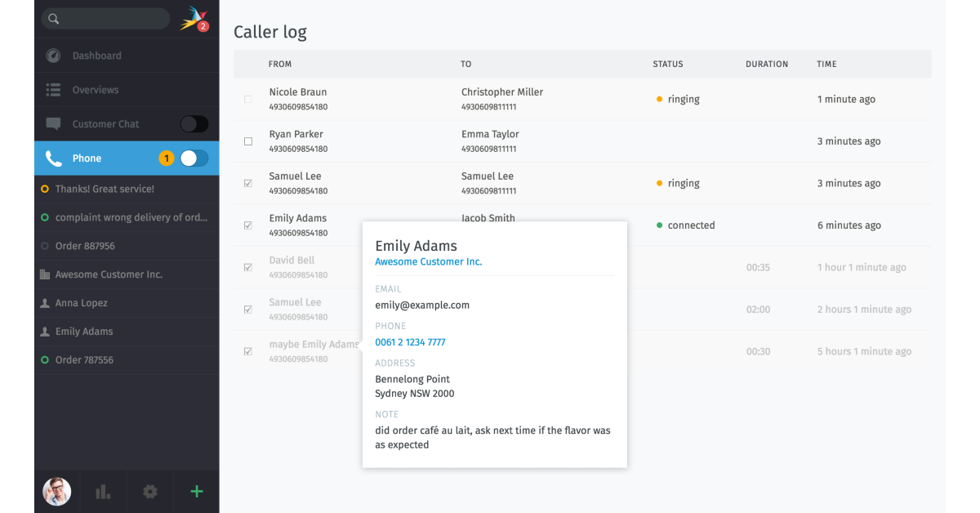The image size is (980, 513).
Task: Toggle the Customer Chat switch
Action: (194, 124)
